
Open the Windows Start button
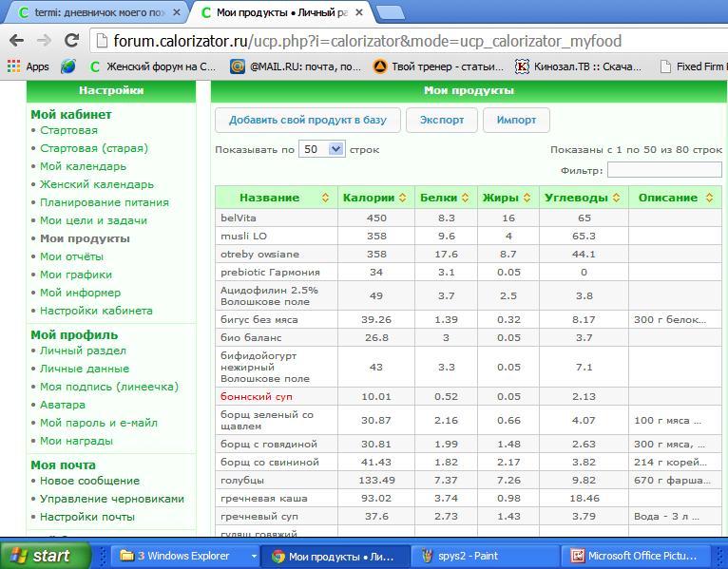pyautogui.click(x=46, y=556)
